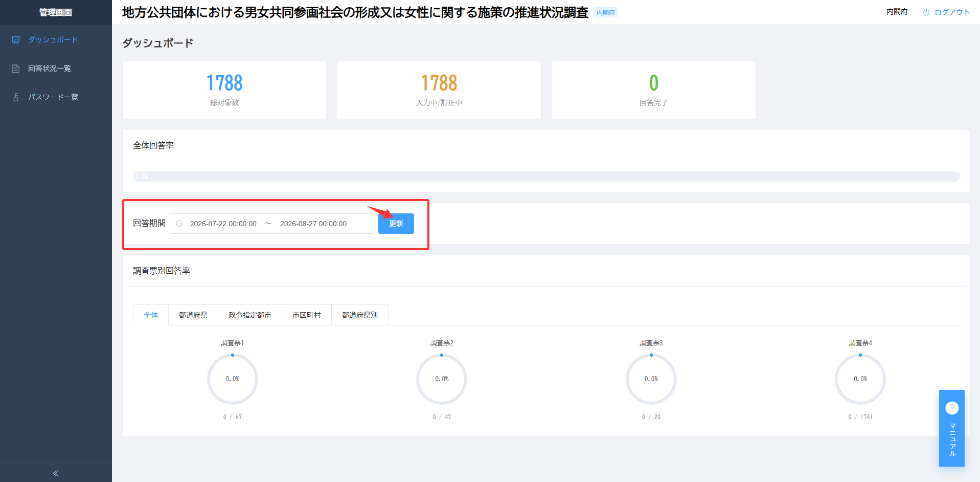Click the 内閣府 tag beside title
The image size is (980, 482).
tap(606, 13)
